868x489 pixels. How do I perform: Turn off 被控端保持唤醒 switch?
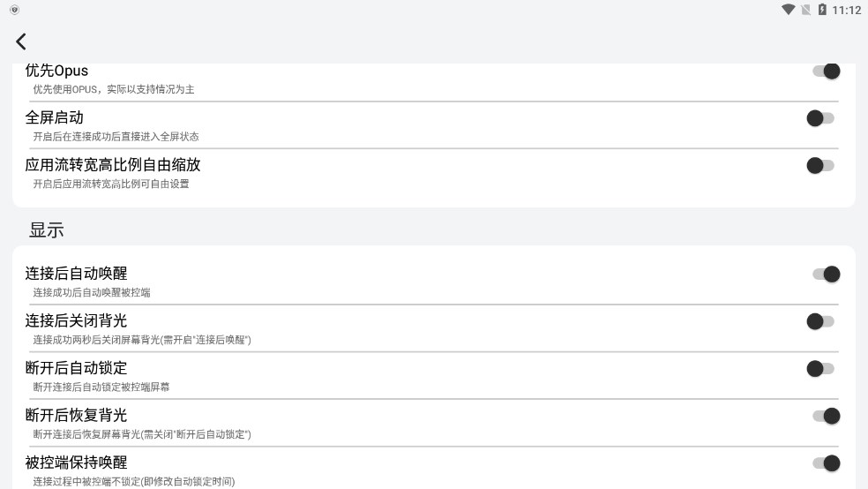tap(826, 463)
